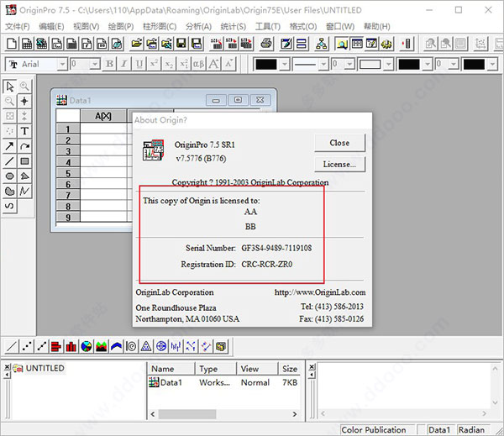Click the Smith chart plot icon
Viewport: 504px width, 436px height.
pyautogui.click(x=161, y=346)
